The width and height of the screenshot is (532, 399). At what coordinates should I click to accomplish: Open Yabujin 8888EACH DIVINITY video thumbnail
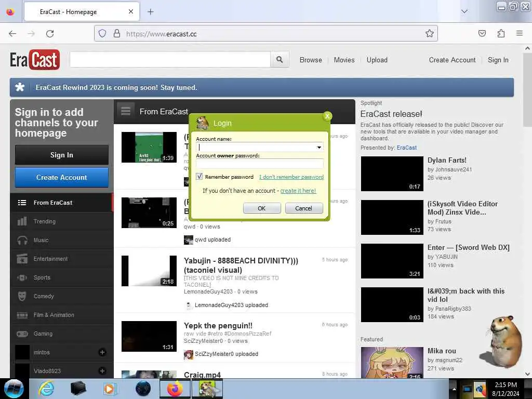click(x=149, y=271)
